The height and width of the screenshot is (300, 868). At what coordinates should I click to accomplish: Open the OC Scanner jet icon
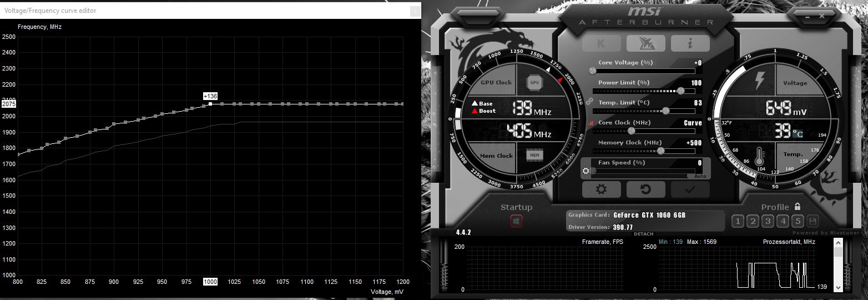[x=646, y=43]
